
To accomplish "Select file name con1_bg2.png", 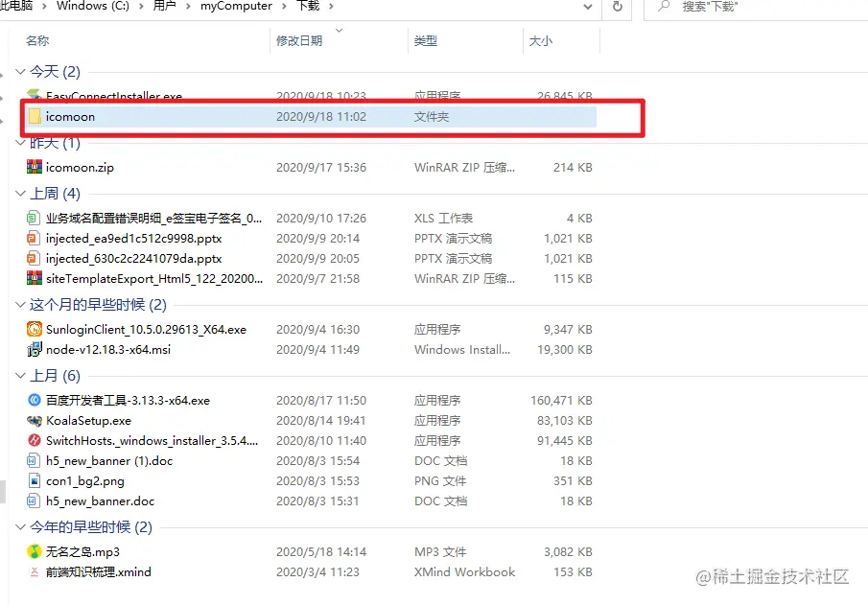I will pos(85,481).
